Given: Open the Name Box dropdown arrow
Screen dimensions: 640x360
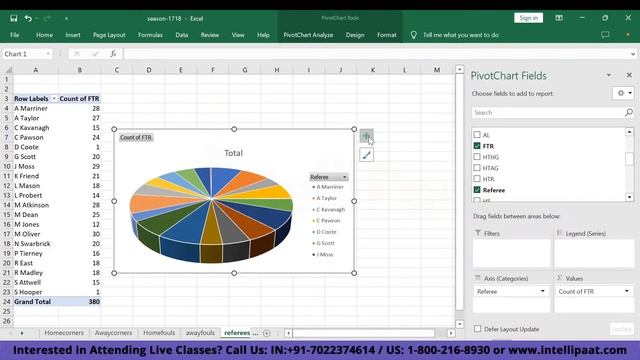Looking at the screenshot, I should [48, 54].
